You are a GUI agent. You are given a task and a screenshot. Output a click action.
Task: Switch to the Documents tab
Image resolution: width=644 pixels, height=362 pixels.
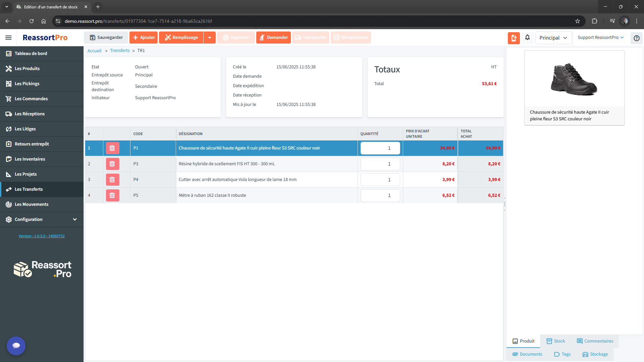tap(527, 354)
